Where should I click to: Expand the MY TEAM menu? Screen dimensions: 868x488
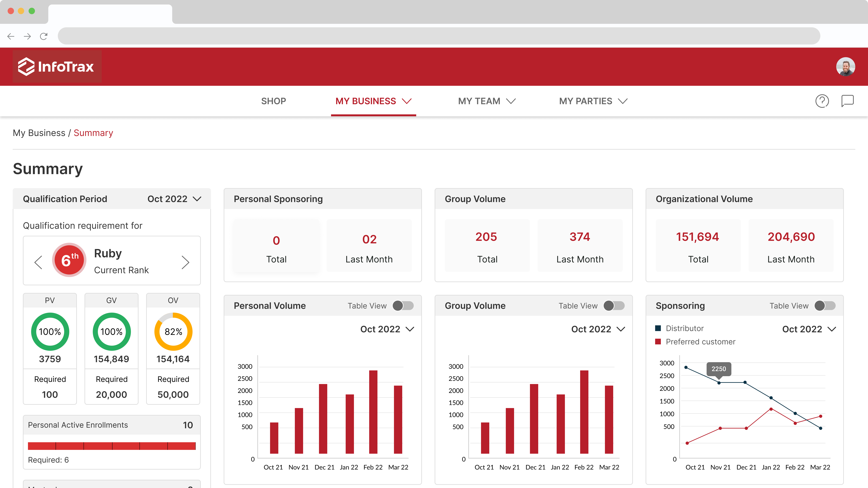point(487,101)
